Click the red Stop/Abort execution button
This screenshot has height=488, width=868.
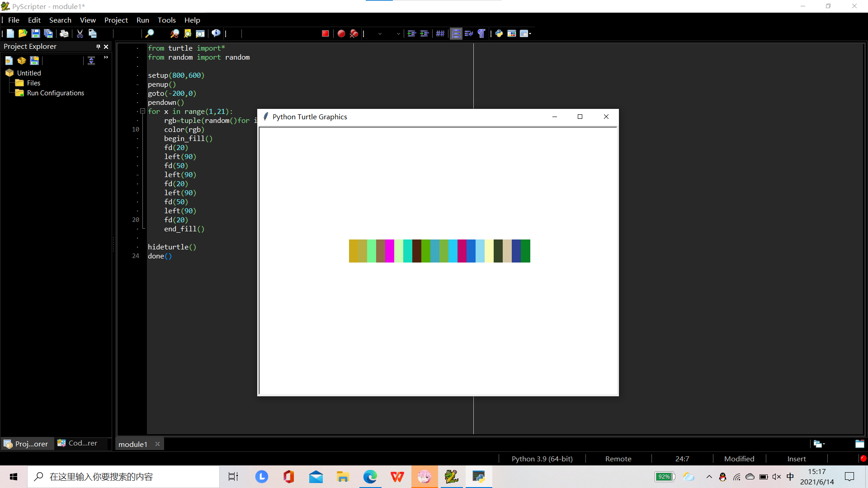click(325, 33)
